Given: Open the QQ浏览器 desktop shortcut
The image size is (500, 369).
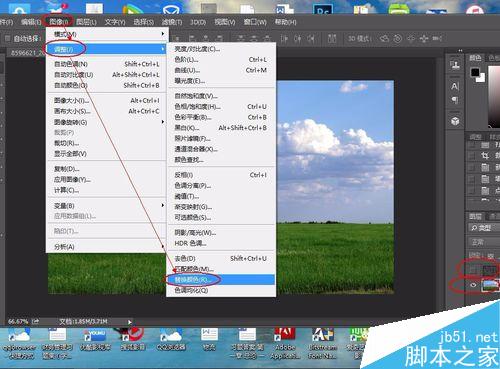Looking at the screenshot, I should [171, 340].
